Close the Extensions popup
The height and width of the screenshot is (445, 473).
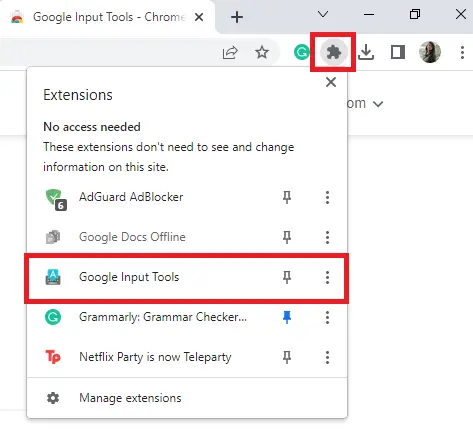point(331,82)
